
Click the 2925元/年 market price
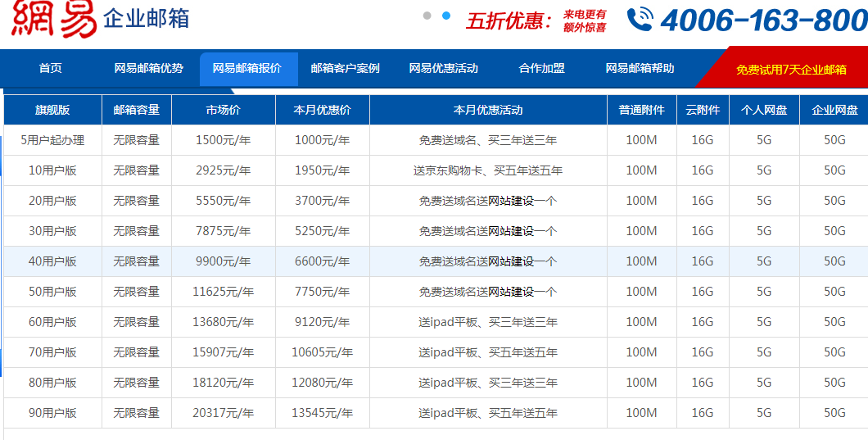pos(223,170)
